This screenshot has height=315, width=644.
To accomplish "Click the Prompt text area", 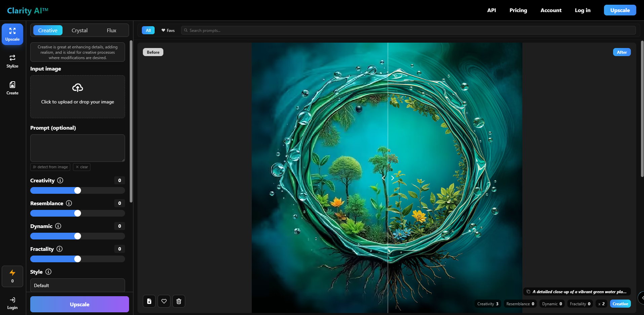I will tap(78, 148).
